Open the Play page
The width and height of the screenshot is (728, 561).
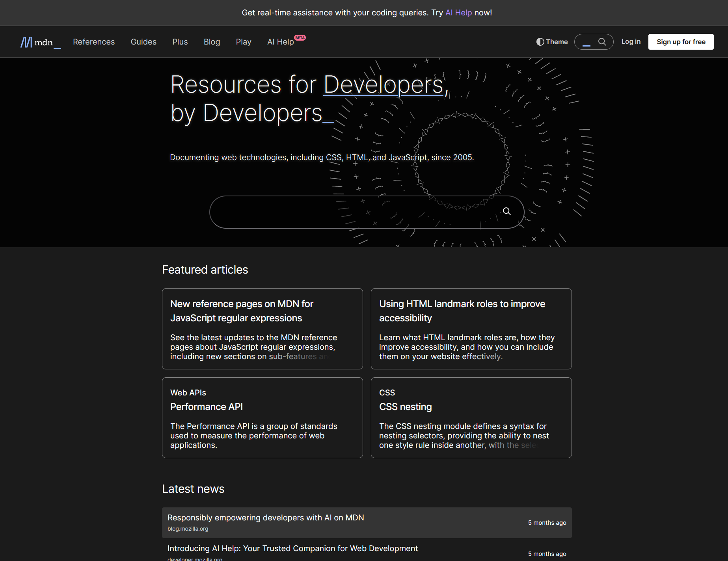244,42
